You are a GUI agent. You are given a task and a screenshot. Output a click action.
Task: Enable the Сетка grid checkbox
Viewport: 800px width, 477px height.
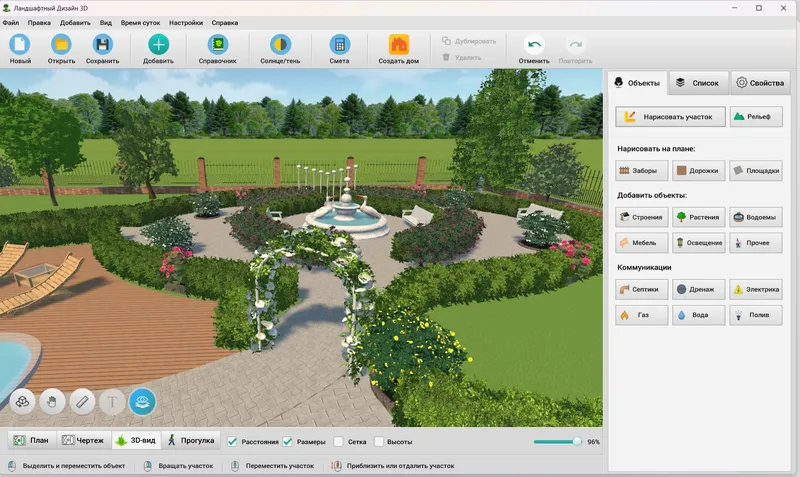[338, 441]
